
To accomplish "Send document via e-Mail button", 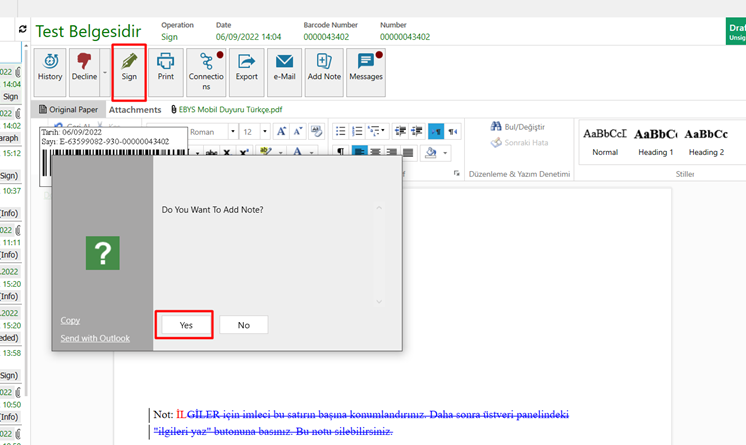I will point(284,68).
